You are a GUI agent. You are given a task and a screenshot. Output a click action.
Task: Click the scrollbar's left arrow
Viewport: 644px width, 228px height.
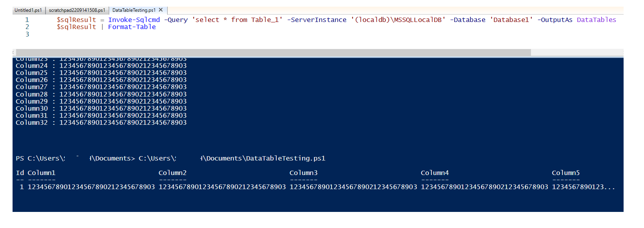point(13,52)
